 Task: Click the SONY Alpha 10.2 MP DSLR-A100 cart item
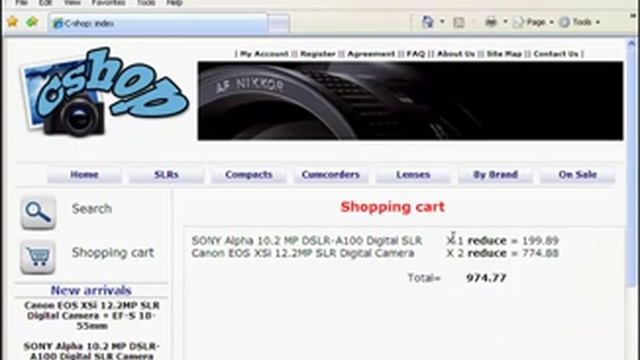tap(307, 241)
